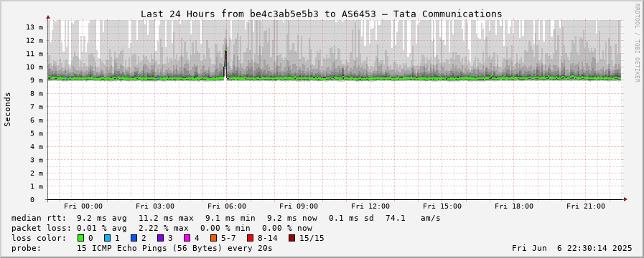Click the red 8-14 loss swatch
This screenshot has height=258, width=644.
pos(250,238)
